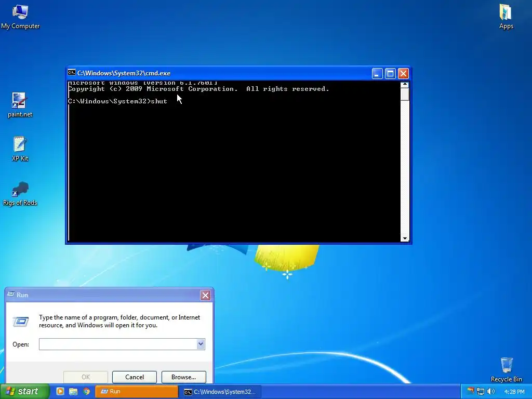Click the Run dialog description text
The image size is (532, 399).
(x=119, y=321)
